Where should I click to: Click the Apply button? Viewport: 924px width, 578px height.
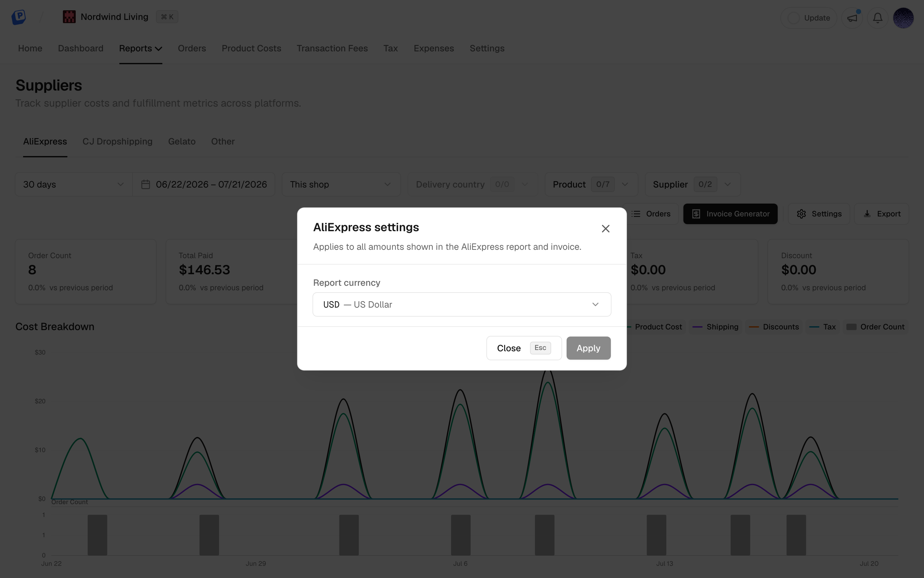pyautogui.click(x=588, y=348)
